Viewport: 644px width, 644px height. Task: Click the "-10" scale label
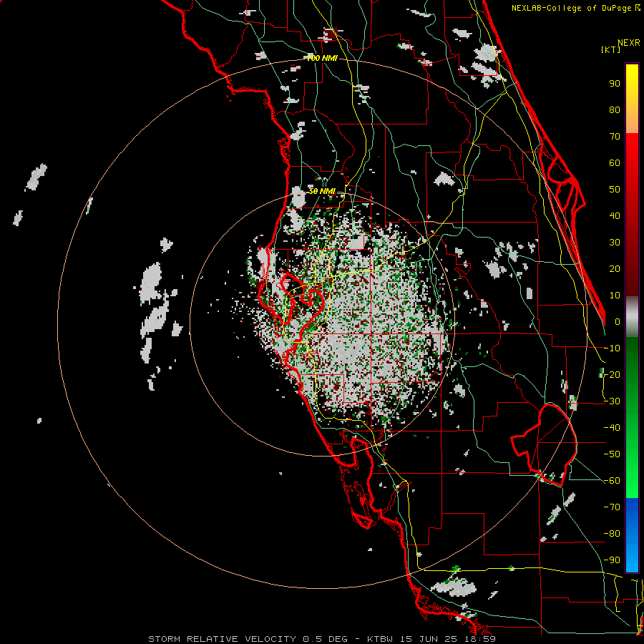click(612, 348)
